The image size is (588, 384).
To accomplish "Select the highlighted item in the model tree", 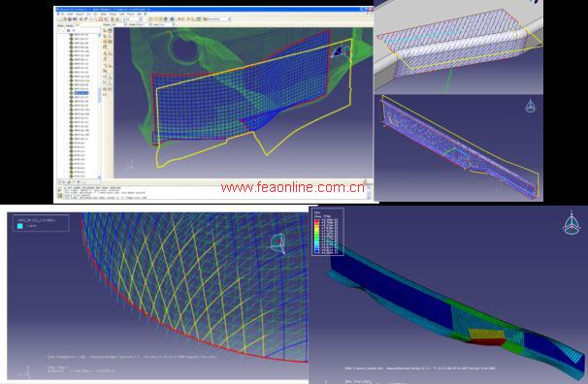I will [82, 93].
